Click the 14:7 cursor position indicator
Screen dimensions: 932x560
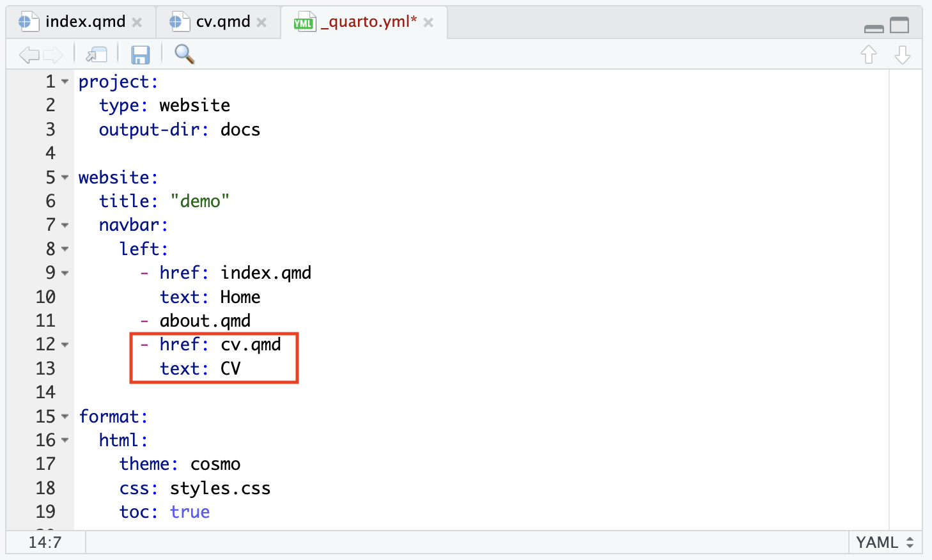pyautogui.click(x=45, y=543)
